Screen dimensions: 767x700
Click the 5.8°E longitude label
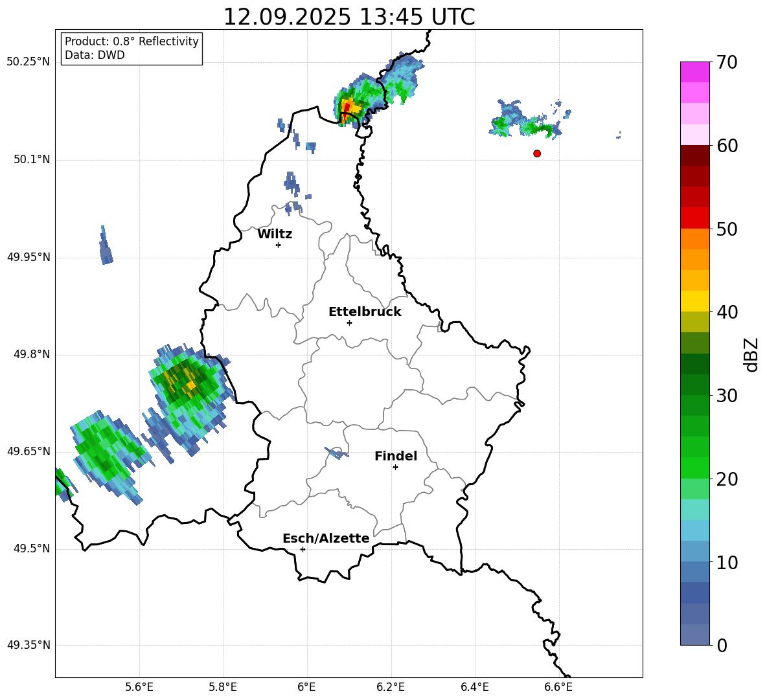coord(223,687)
